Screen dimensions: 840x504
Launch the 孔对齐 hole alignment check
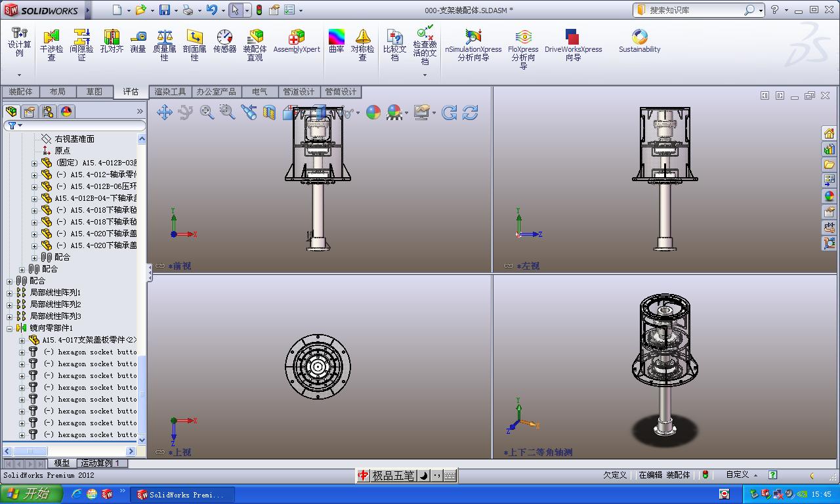112,41
